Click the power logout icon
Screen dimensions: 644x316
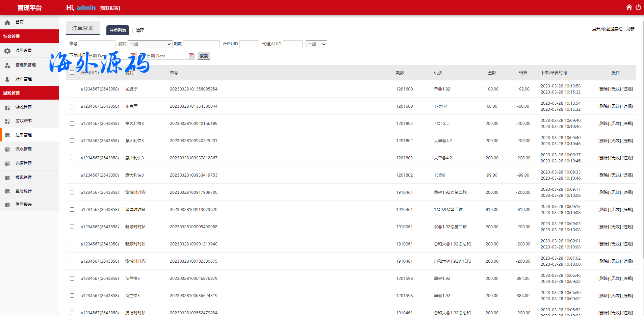click(638, 7)
